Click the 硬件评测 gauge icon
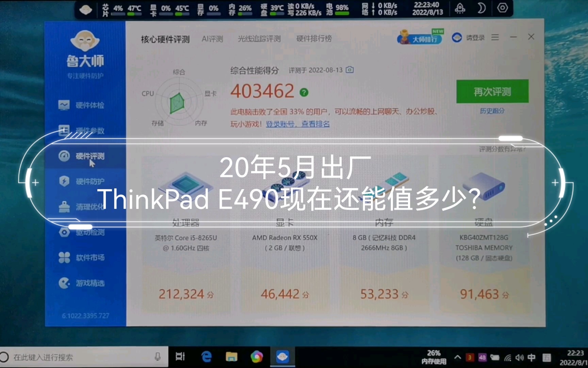Image resolution: width=588 pixels, height=368 pixels. 64,156
